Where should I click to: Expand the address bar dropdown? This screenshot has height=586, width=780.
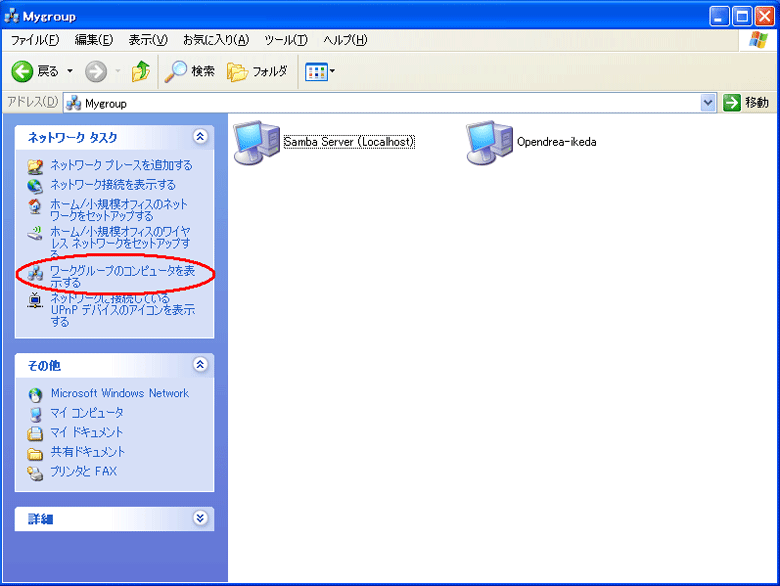pyautogui.click(x=708, y=103)
